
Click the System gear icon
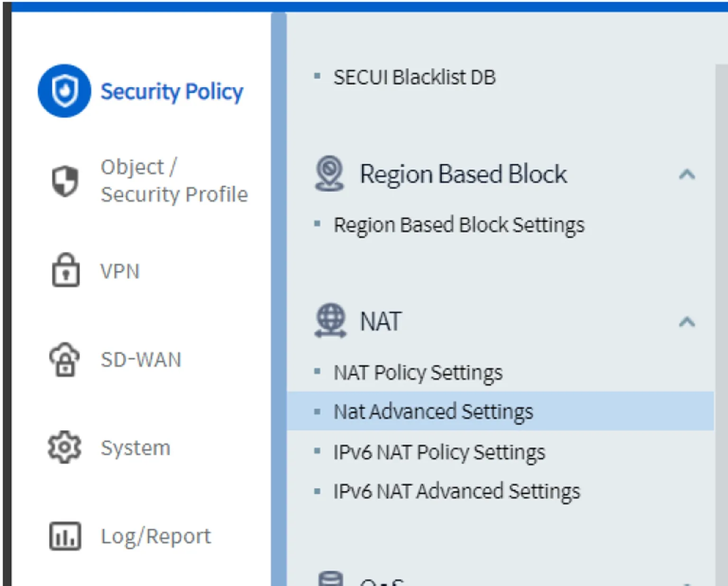click(x=65, y=447)
